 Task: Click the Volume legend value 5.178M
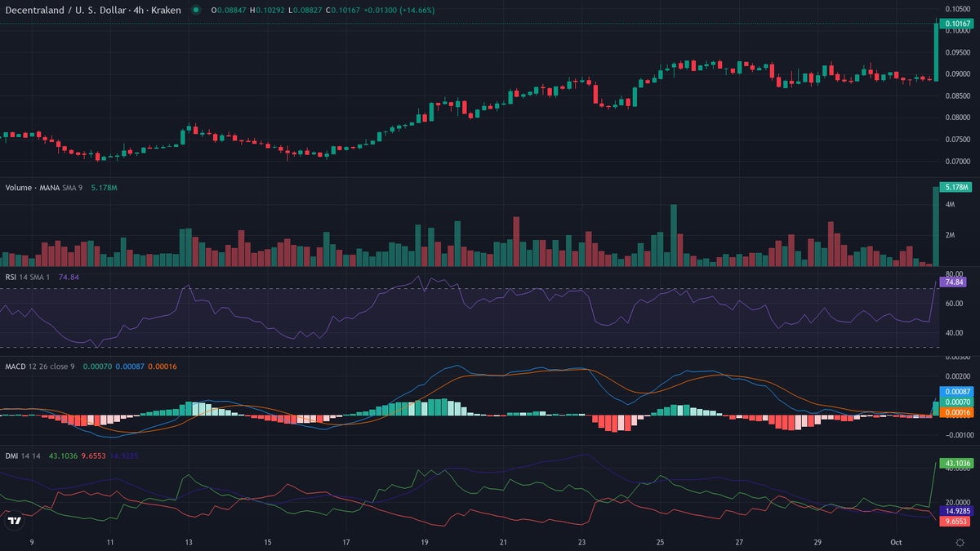point(103,188)
